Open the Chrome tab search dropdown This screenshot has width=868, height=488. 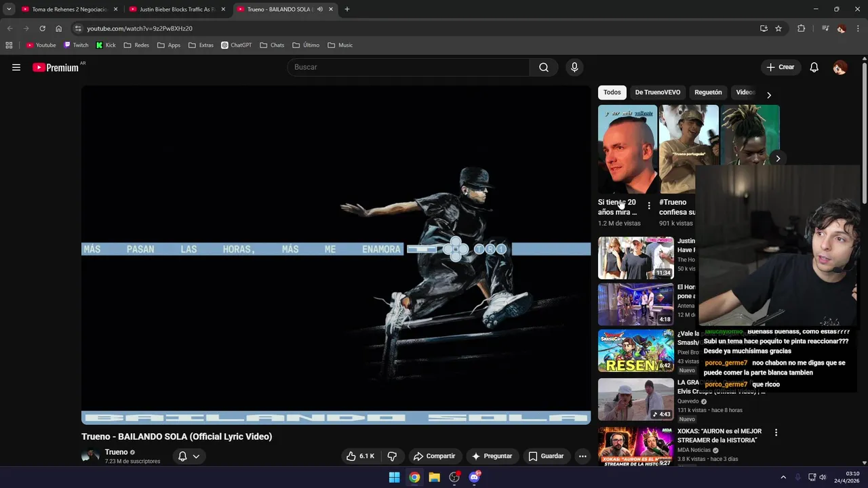click(x=9, y=9)
